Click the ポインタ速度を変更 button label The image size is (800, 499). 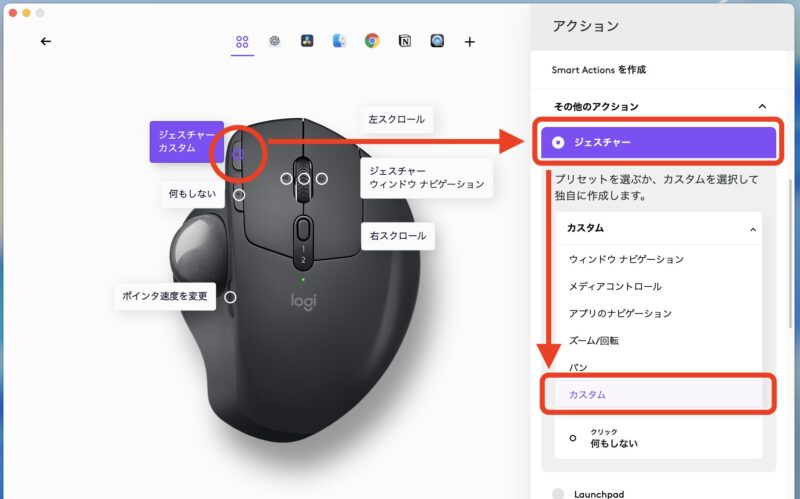(x=165, y=296)
